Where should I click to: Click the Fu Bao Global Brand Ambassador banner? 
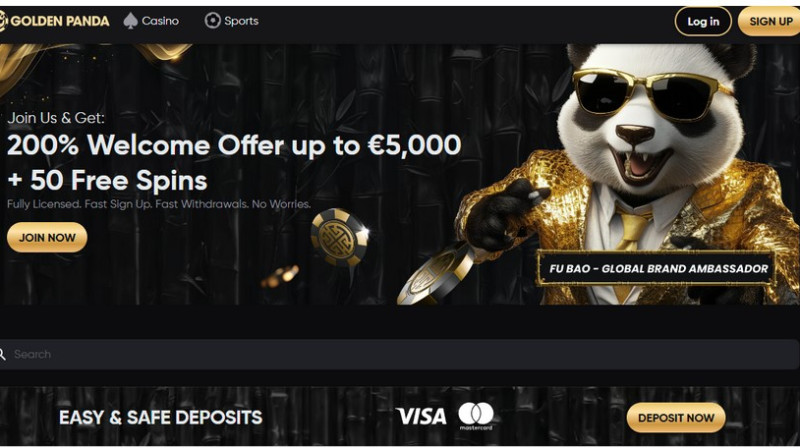pos(658,268)
